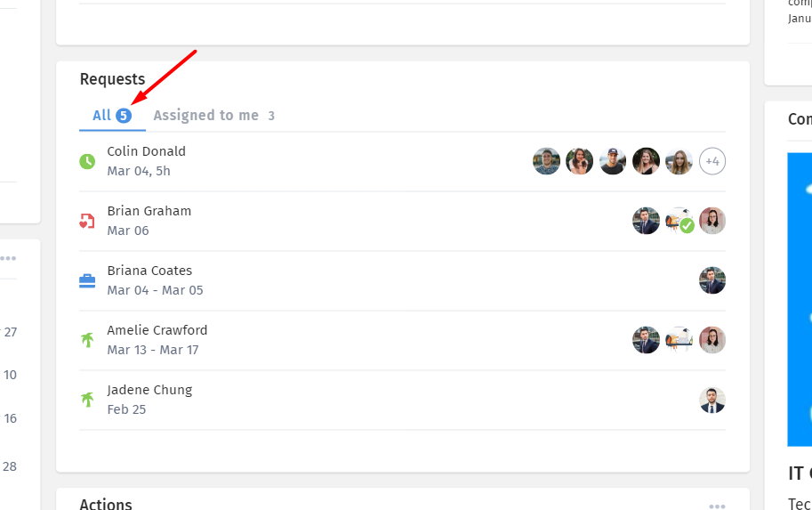Click the red sick-leave icon beside Brian Graham

pos(87,222)
